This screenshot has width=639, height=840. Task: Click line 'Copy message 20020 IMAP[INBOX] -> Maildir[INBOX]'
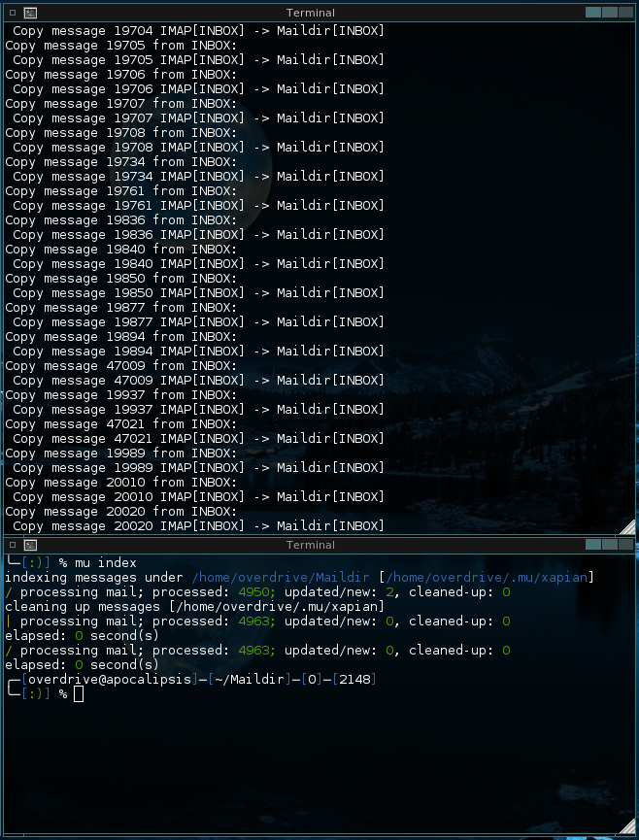pos(199,526)
